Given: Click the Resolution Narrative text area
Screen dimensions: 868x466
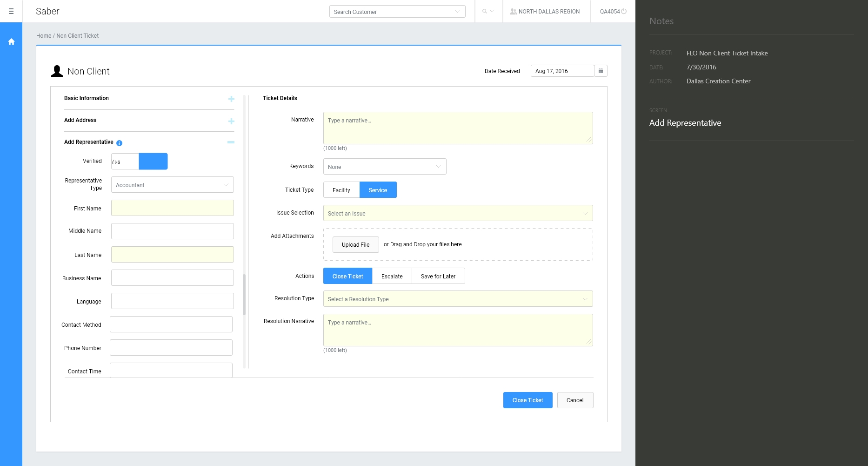Looking at the screenshot, I should click(x=458, y=330).
